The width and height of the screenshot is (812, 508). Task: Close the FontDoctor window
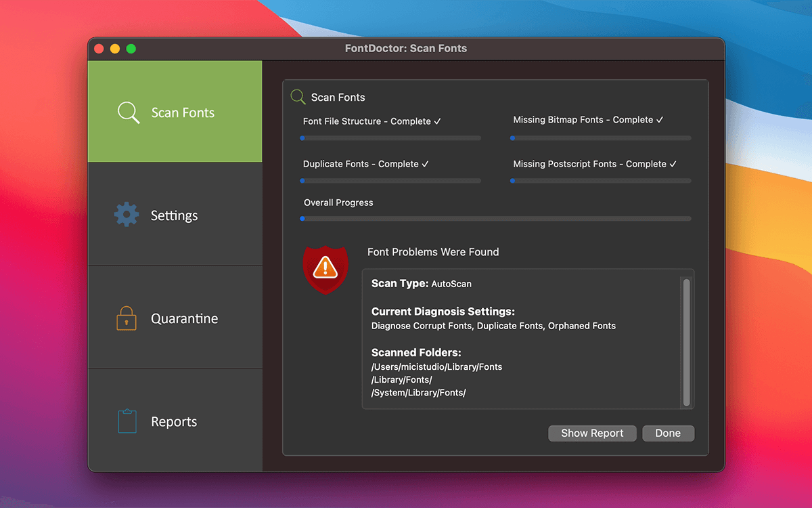[x=99, y=49]
